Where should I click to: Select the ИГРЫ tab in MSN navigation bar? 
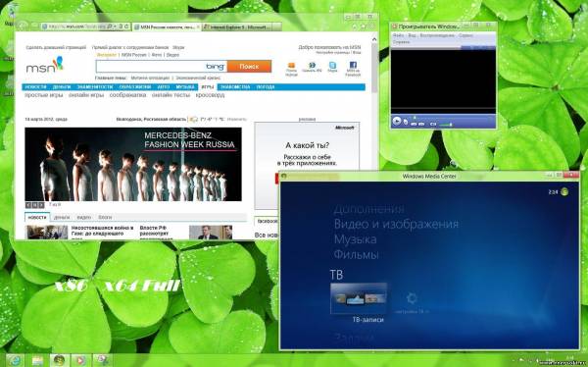tap(208, 86)
